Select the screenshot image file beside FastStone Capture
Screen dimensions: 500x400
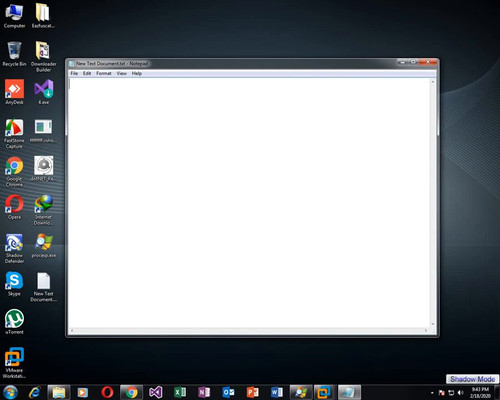tap(43, 131)
